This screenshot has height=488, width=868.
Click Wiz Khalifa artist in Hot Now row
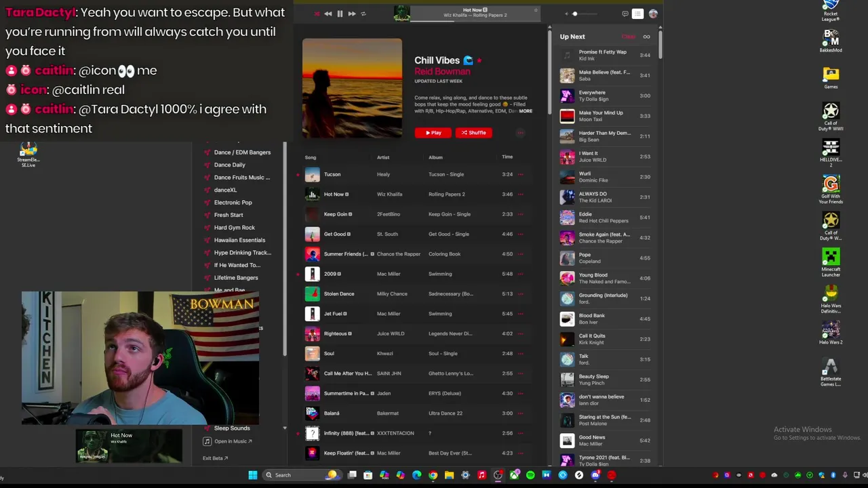coord(389,195)
